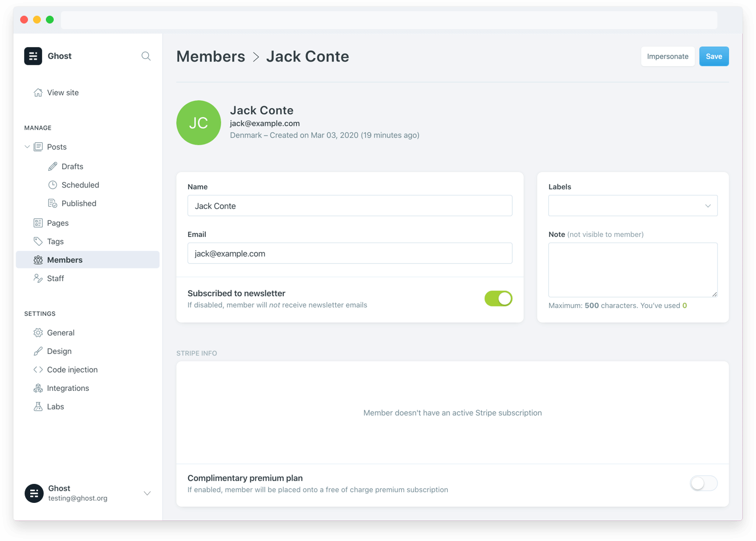Screen dimensions: 756x541
Task: Disable the Subscribed to newsletter toggle
Action: [x=498, y=299]
